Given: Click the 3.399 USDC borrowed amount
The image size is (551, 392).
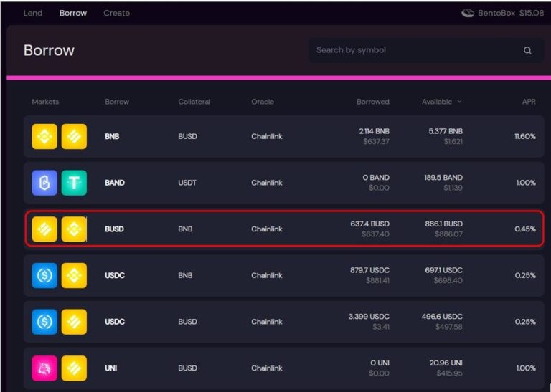Looking at the screenshot, I should click(x=369, y=317).
